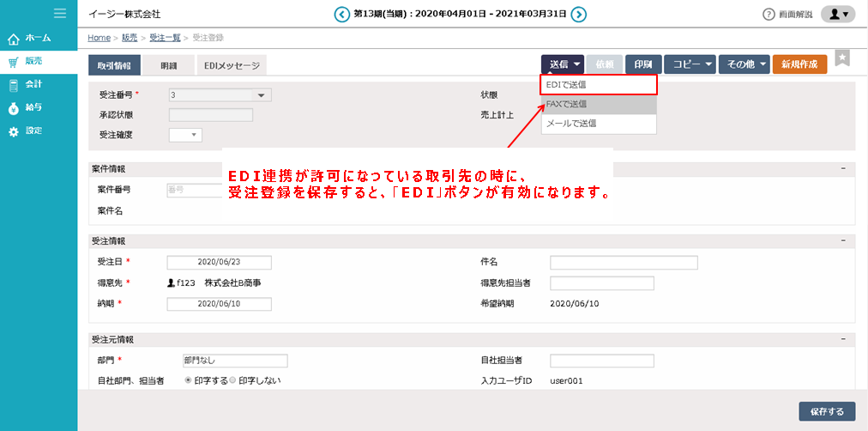The image size is (868, 431).
Task: Click the bookmark star icon
Action: point(842,58)
